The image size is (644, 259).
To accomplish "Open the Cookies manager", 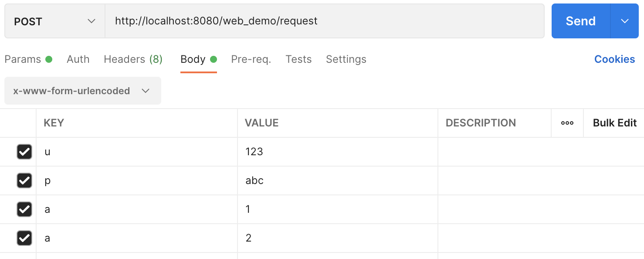I will click(614, 59).
